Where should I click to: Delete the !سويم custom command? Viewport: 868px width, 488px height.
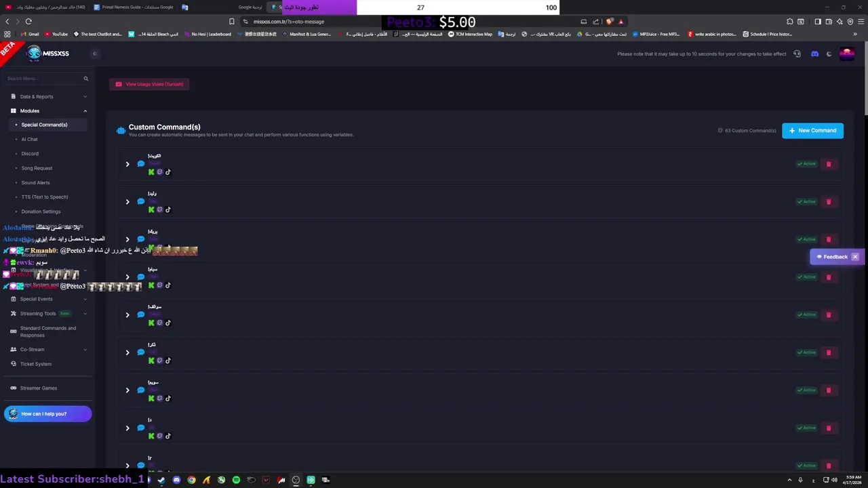coord(828,390)
